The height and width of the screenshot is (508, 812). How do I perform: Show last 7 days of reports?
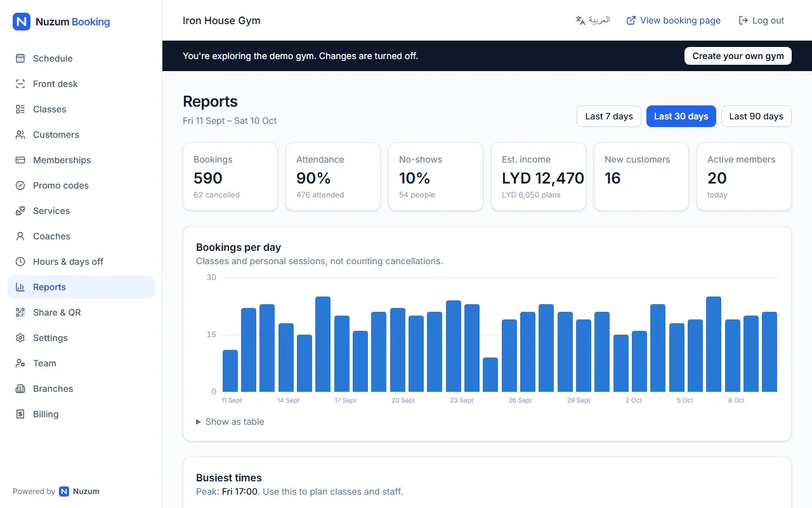coord(609,116)
